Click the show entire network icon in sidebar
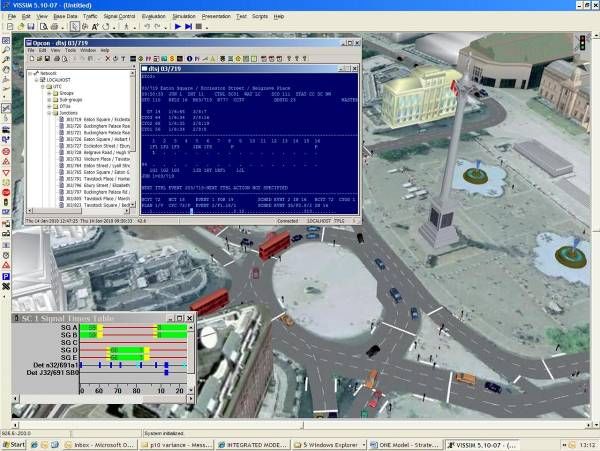Screen dimensions: 600x451 tap(6, 41)
